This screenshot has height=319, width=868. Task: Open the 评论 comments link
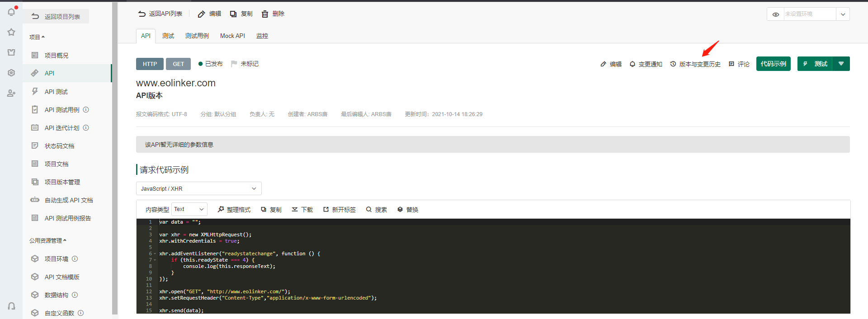739,64
